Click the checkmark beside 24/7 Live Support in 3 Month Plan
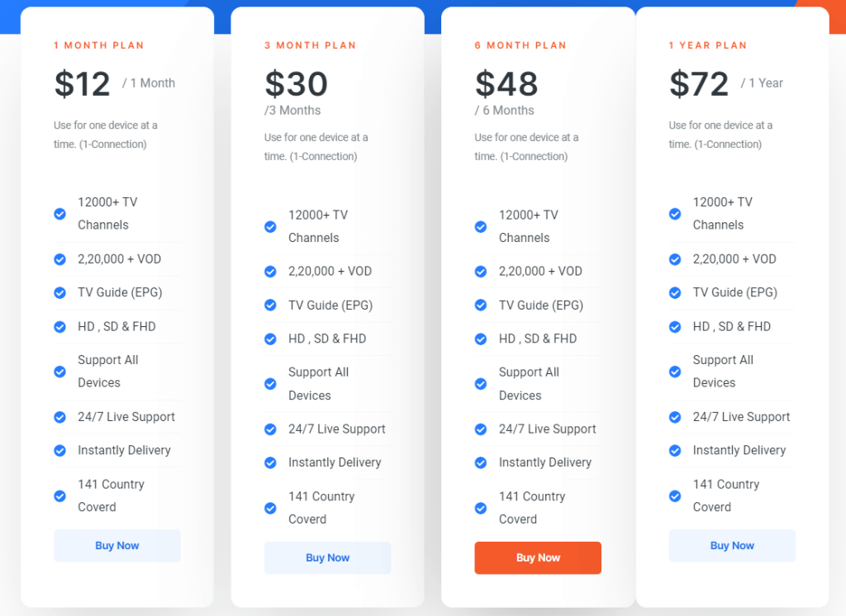846x616 pixels. click(x=270, y=429)
